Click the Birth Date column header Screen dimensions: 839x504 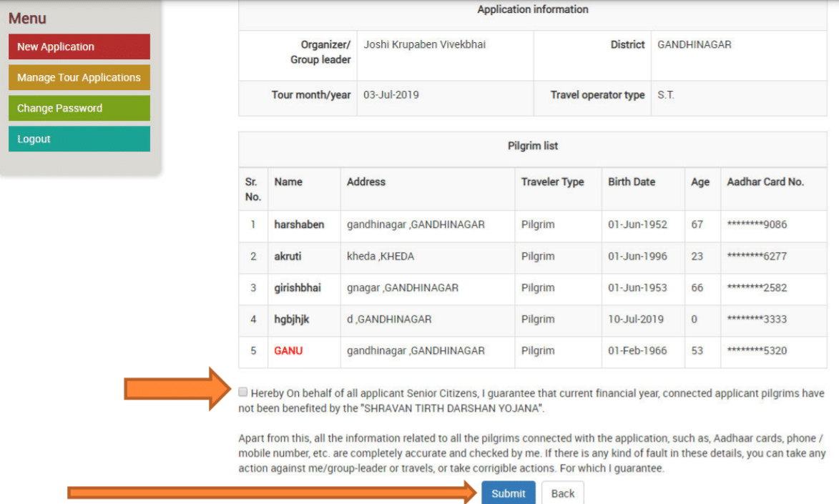(x=632, y=182)
